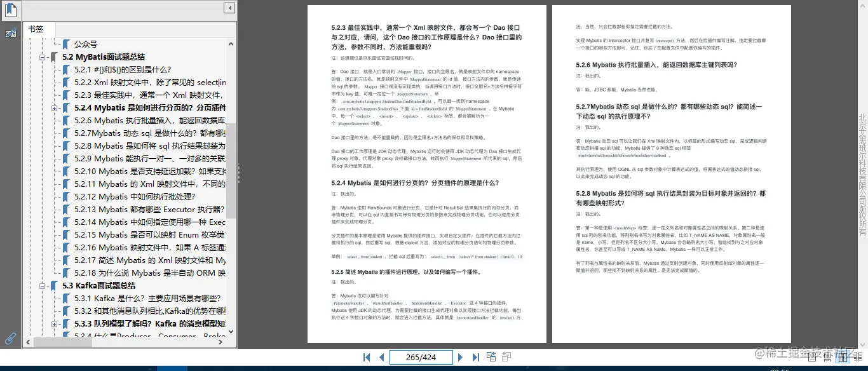Collapse the navigation pane with arrow button
The image size is (868, 371).
click(x=229, y=8)
